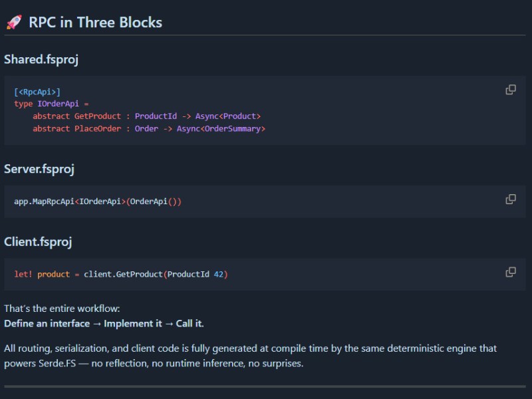The image size is (532, 399).
Task: Click the rocket emoji in the page title
Action: 13,21
